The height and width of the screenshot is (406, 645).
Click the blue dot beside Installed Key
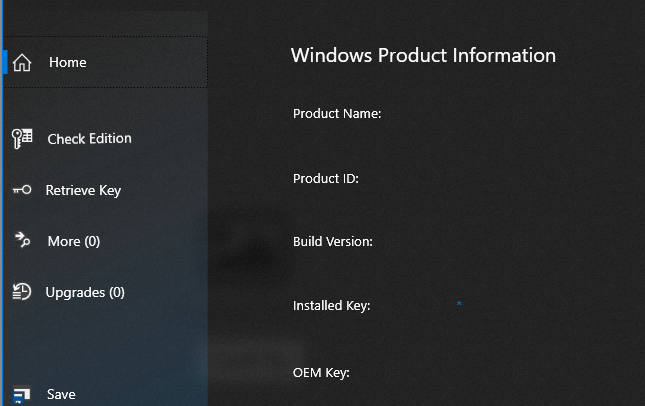459,302
